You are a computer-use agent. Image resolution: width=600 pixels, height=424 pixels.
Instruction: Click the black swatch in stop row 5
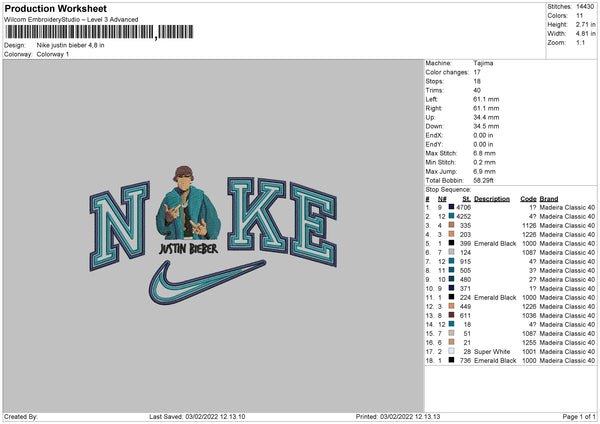451,243
